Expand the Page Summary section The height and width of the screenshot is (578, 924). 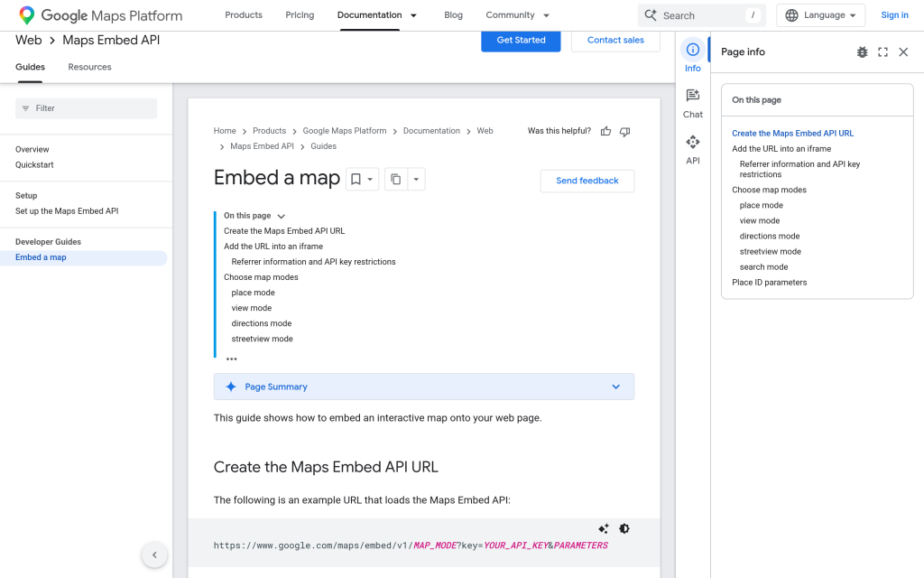[615, 387]
